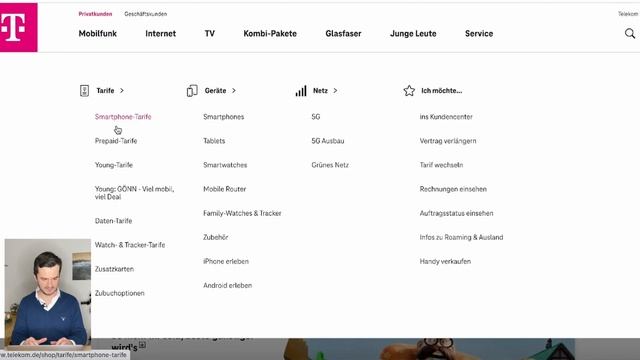Open the Mobilfunk menu
Viewport: 640px width, 360px height.
coord(98,33)
